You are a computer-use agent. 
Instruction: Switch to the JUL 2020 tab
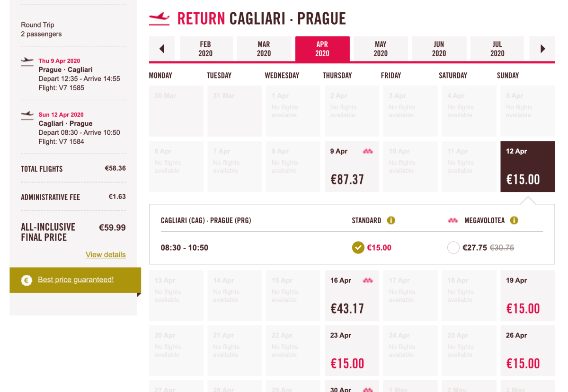[497, 49]
